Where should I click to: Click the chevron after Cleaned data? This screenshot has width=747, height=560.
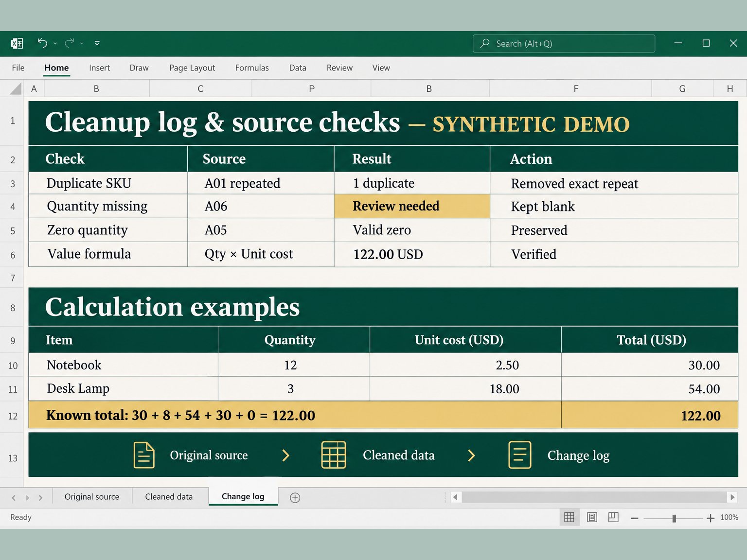coord(471,455)
